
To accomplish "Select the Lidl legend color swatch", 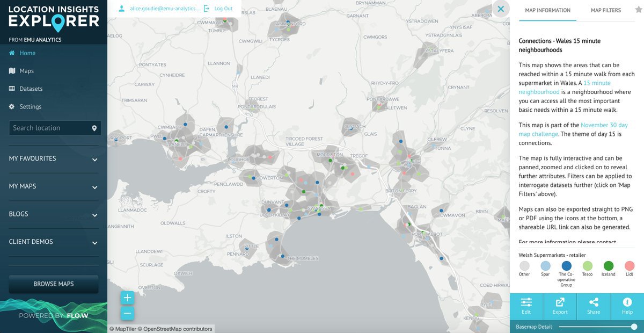I will click(x=630, y=265).
